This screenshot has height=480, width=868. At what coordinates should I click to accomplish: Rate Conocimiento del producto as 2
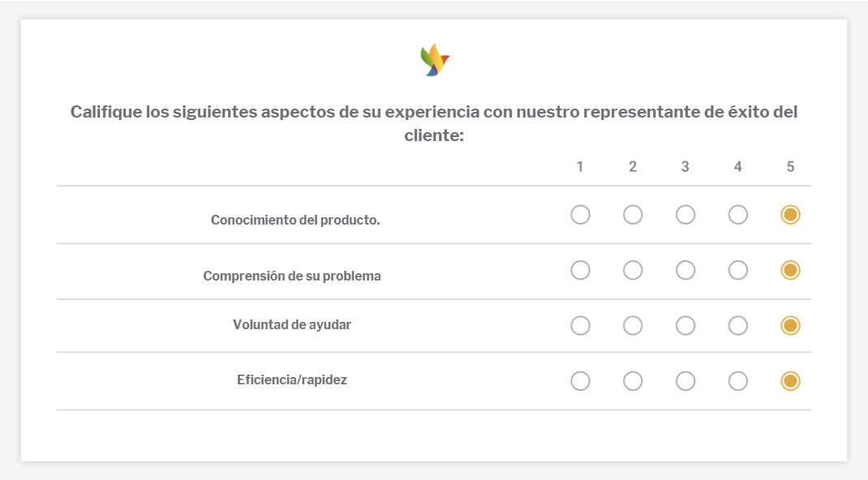point(633,215)
